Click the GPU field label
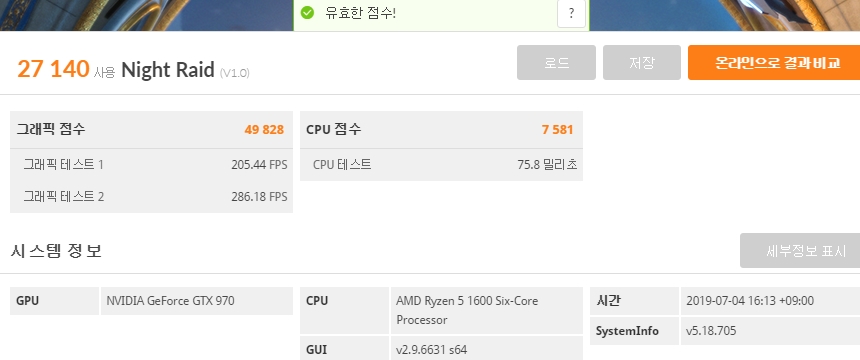The width and height of the screenshot is (860, 360). point(27,301)
